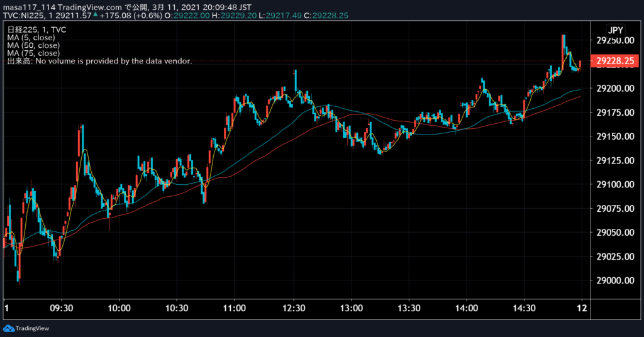Image resolution: width=644 pixels, height=337 pixels.
Task: Click the volume indicator message 出来高
Action: click(99, 61)
